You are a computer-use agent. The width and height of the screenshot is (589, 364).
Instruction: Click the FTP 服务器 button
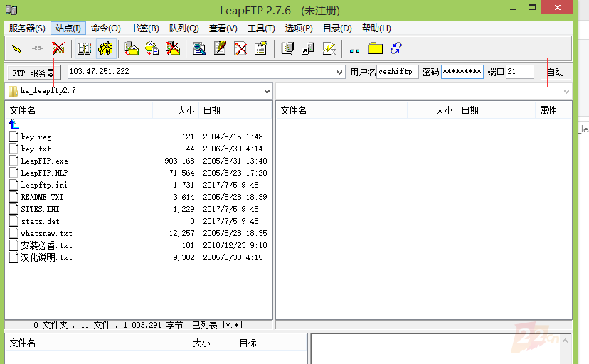tap(34, 73)
